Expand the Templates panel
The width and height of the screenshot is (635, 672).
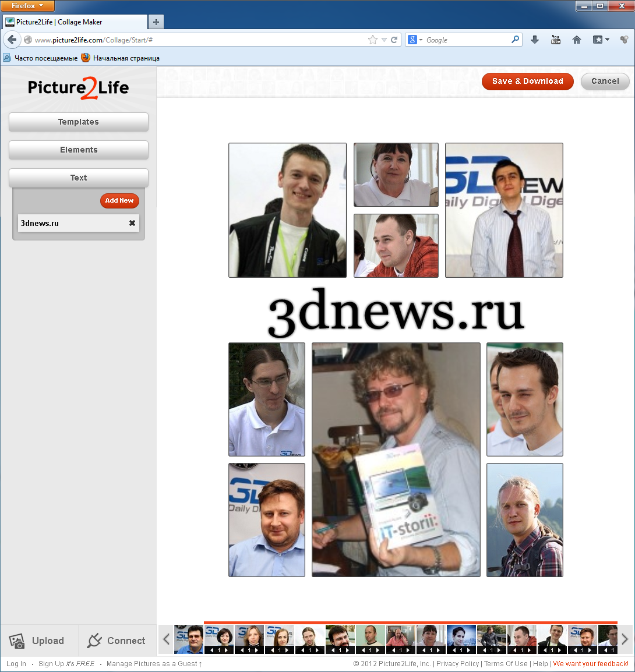tap(79, 122)
